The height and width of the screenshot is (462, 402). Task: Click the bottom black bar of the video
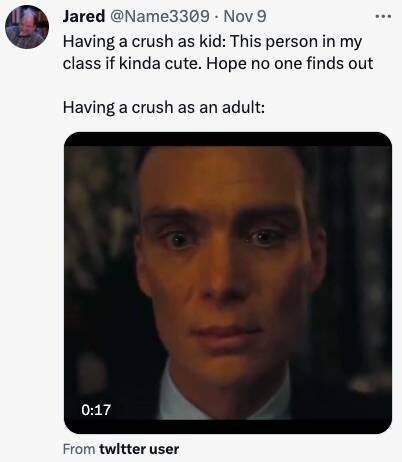coord(228,427)
